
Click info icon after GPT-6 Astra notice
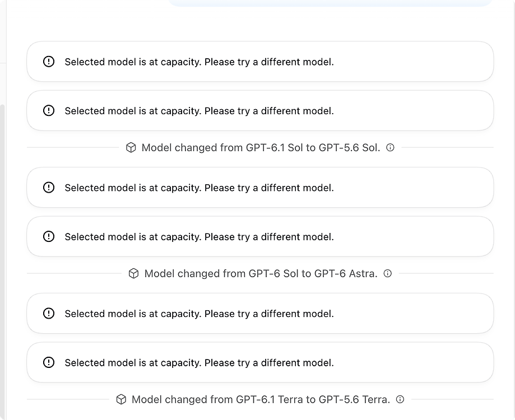[388, 273]
